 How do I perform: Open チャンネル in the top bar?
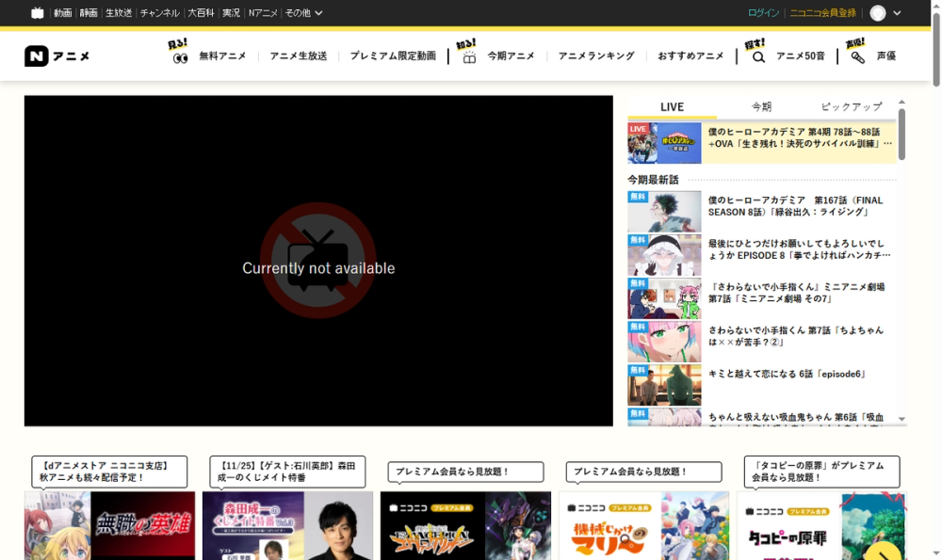(160, 12)
